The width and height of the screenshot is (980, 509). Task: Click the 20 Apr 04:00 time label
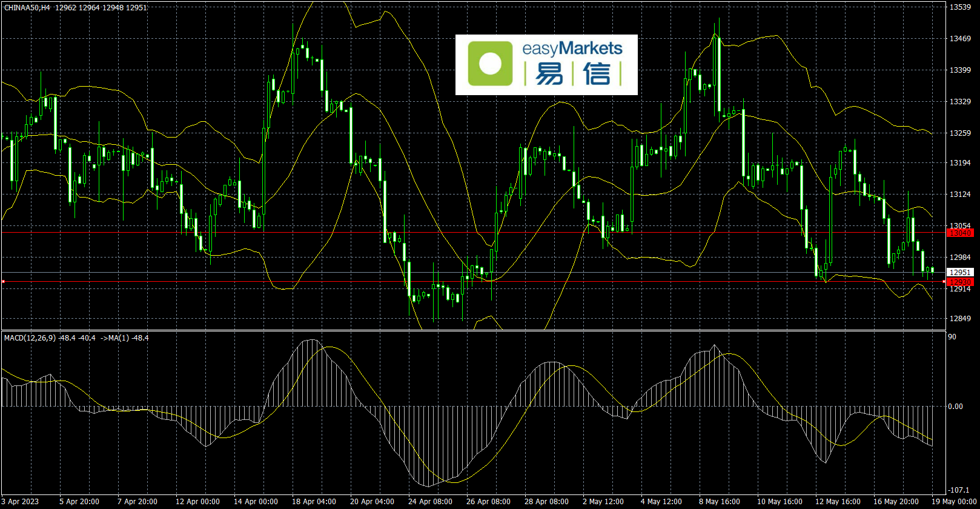coord(372,502)
